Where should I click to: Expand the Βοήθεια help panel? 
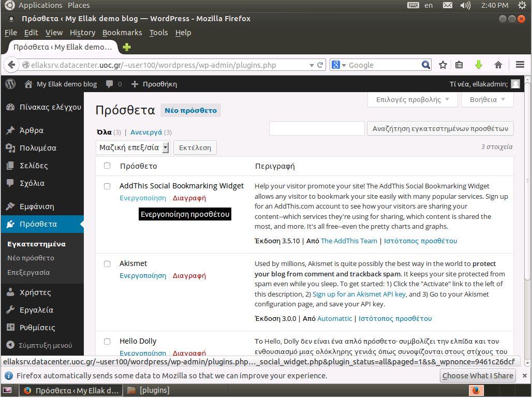point(487,100)
